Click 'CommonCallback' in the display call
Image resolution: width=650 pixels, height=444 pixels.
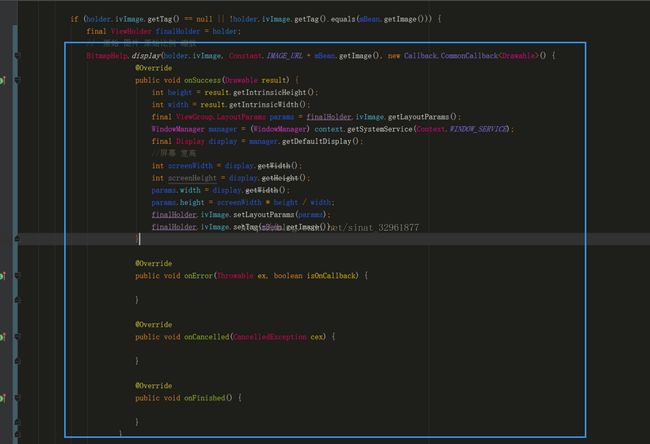(x=469, y=56)
